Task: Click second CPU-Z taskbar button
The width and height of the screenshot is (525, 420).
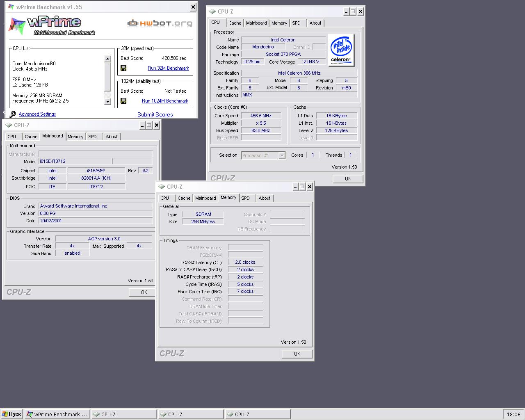Action: 191,414
